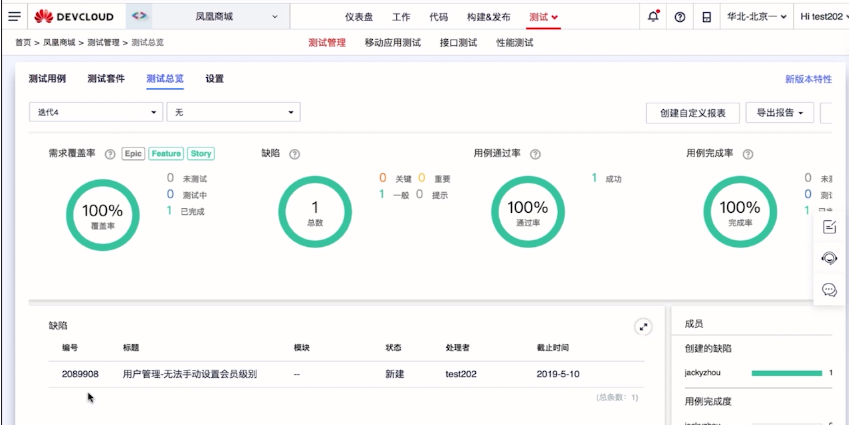This screenshot has height=425, width=849.
Task: Click the 100% 完成率 donut chart
Action: click(x=740, y=212)
